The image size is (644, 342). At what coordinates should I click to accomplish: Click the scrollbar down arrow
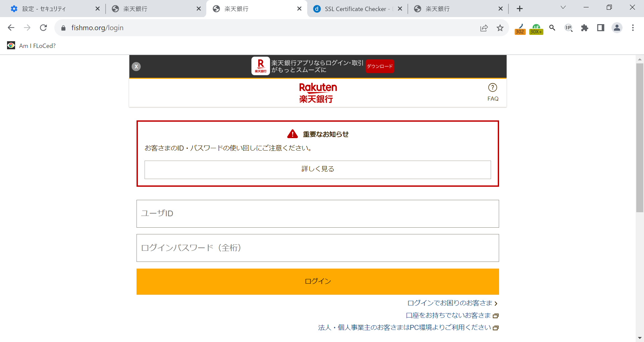pyautogui.click(x=640, y=338)
